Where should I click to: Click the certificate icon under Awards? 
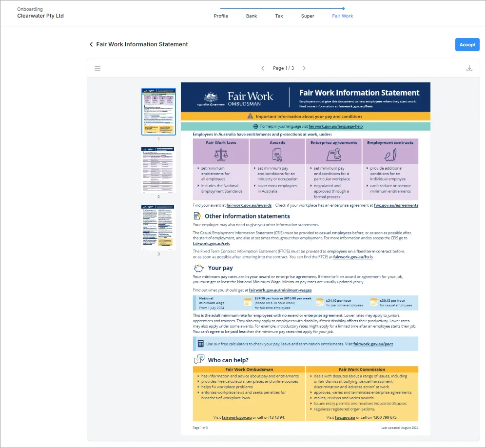click(x=277, y=155)
